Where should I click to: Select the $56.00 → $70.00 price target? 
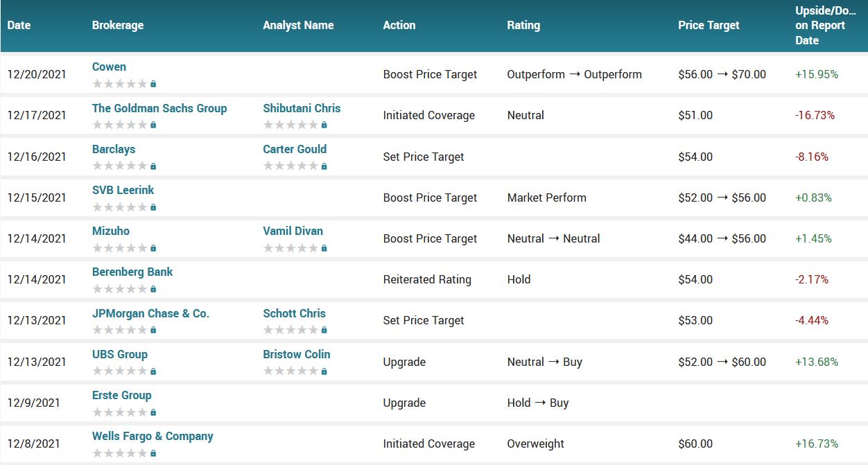point(722,74)
